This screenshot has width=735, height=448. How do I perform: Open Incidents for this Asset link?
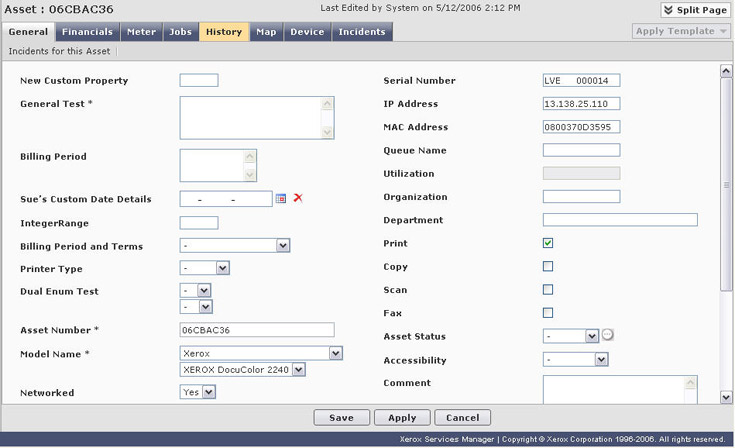click(x=59, y=51)
